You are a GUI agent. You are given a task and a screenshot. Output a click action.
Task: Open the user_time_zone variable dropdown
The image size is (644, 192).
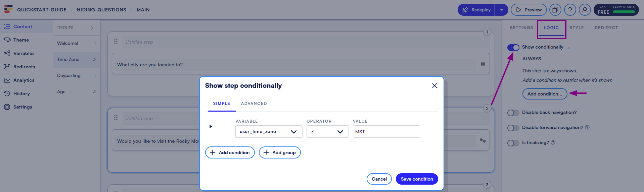269,132
